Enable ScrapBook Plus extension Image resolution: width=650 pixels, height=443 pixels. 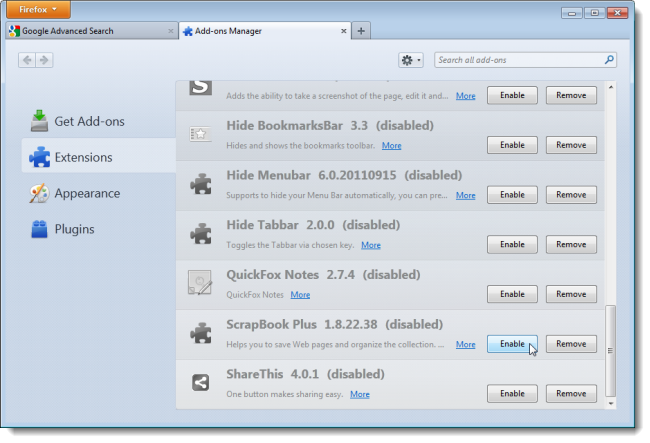[512, 344]
